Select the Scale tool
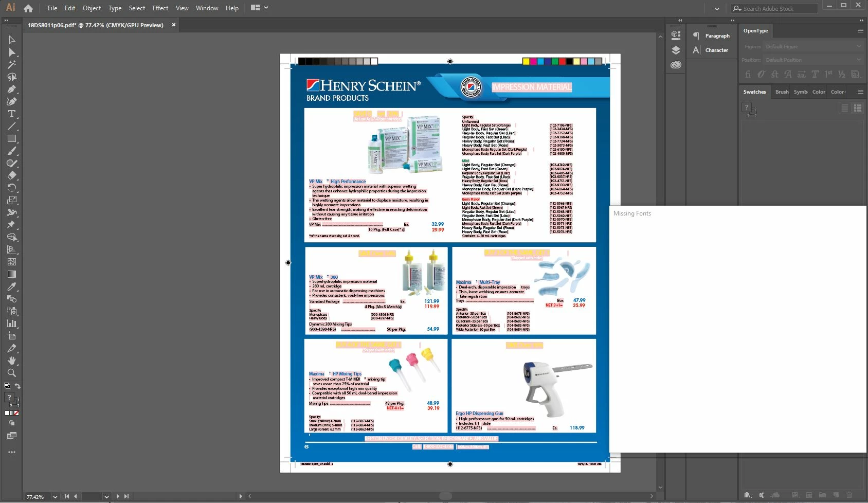Image resolution: width=868 pixels, height=503 pixels. (x=12, y=201)
